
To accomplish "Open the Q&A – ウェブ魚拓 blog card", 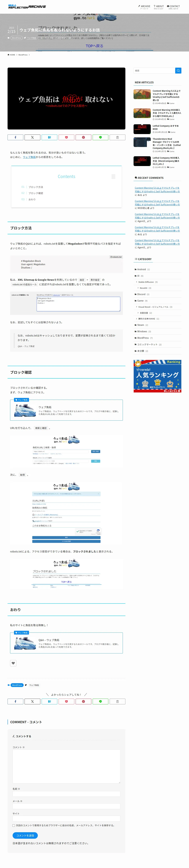I will tap(66, 643).
